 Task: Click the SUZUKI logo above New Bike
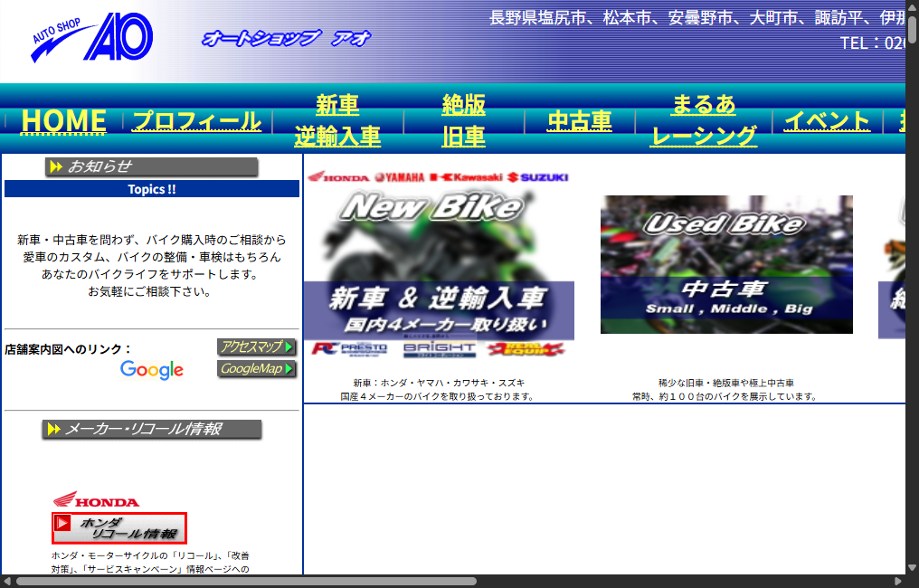538,177
